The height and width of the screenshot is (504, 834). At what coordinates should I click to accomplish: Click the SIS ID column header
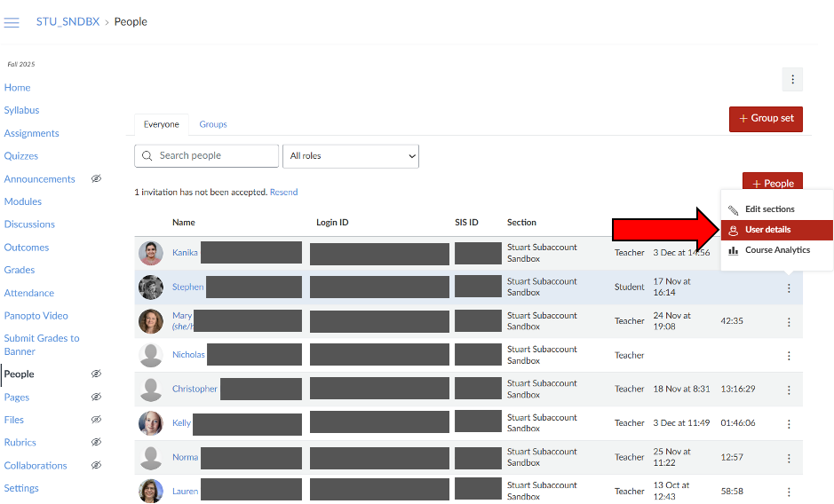(x=466, y=222)
